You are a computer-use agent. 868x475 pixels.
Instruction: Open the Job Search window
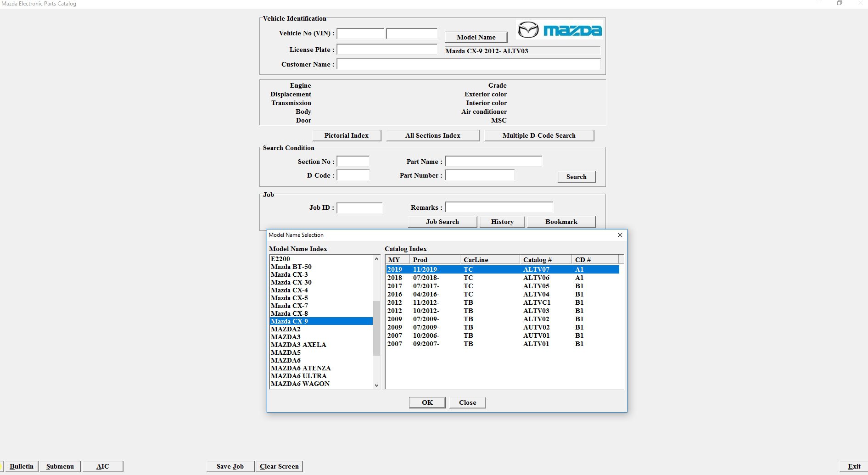pyautogui.click(x=442, y=222)
